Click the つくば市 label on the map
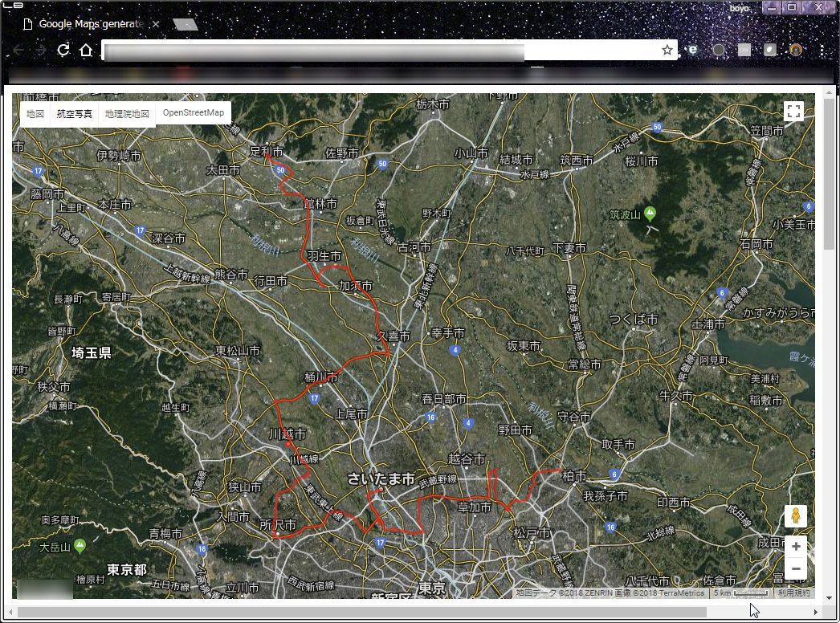Screen dimensions: 840x623 (x=634, y=320)
